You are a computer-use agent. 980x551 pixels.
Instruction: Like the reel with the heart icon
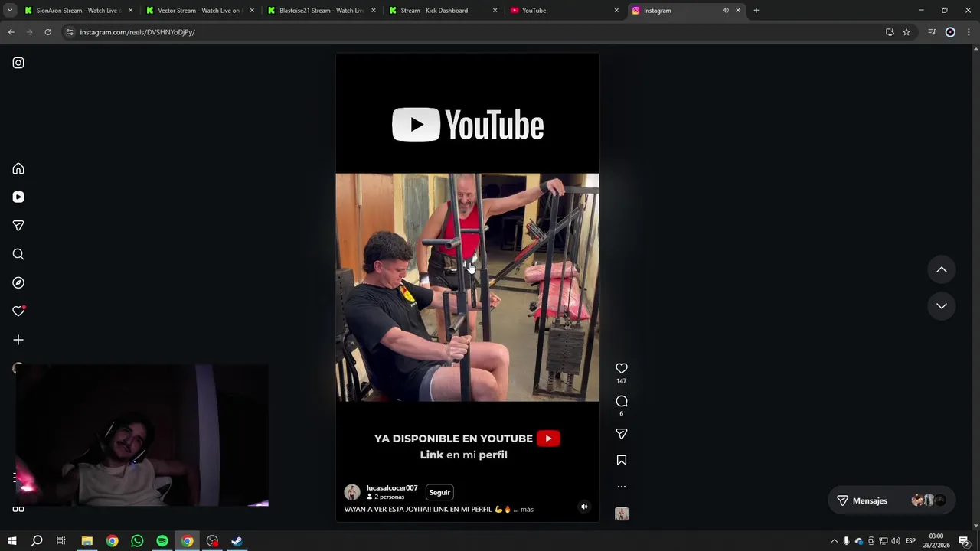[x=622, y=368]
